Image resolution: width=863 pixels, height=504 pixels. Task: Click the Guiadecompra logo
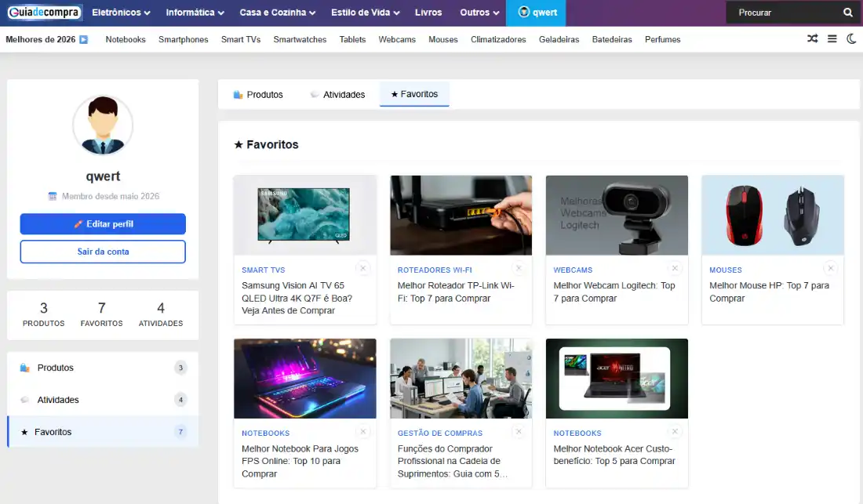(44, 12)
